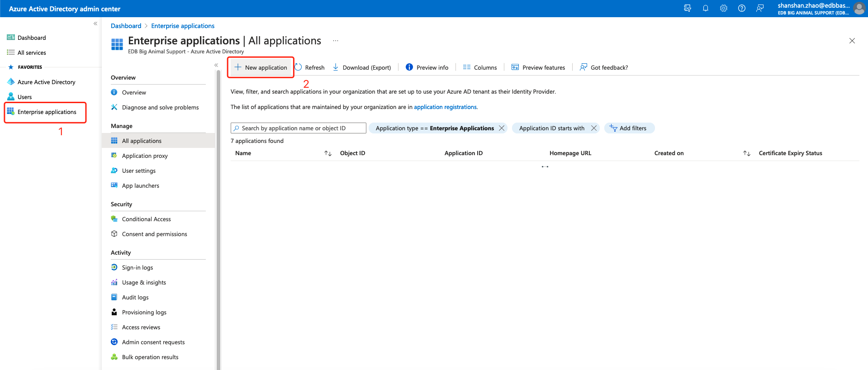Open portal settings gear icon
868x370 pixels.
(x=724, y=8)
